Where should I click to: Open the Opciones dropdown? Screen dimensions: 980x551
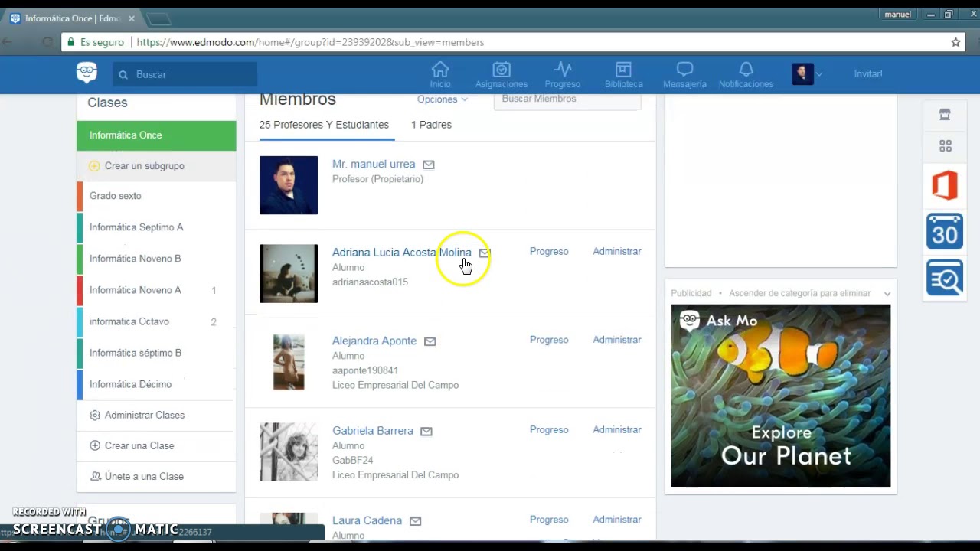pos(442,99)
